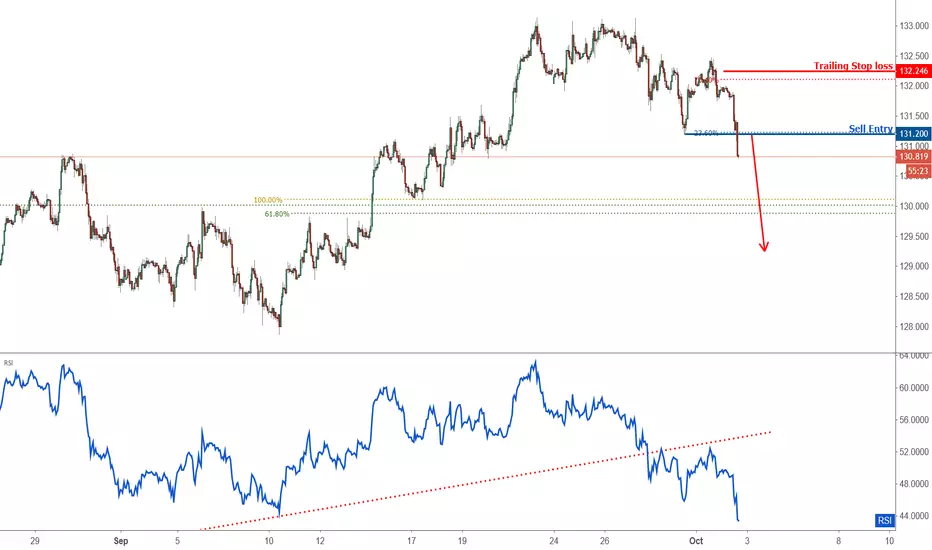Select the 61.80% Fibonacci level label

tap(277, 213)
